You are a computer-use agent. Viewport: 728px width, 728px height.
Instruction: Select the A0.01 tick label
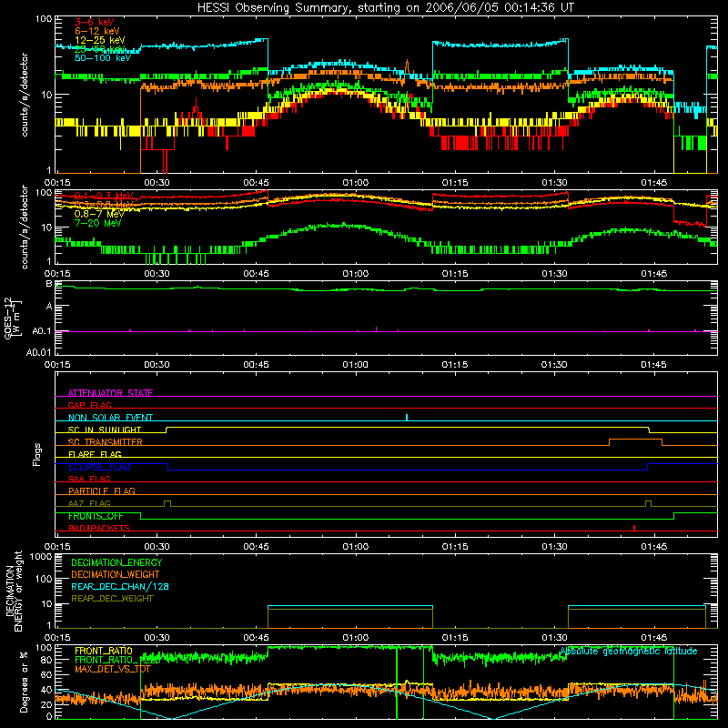pyautogui.click(x=38, y=352)
